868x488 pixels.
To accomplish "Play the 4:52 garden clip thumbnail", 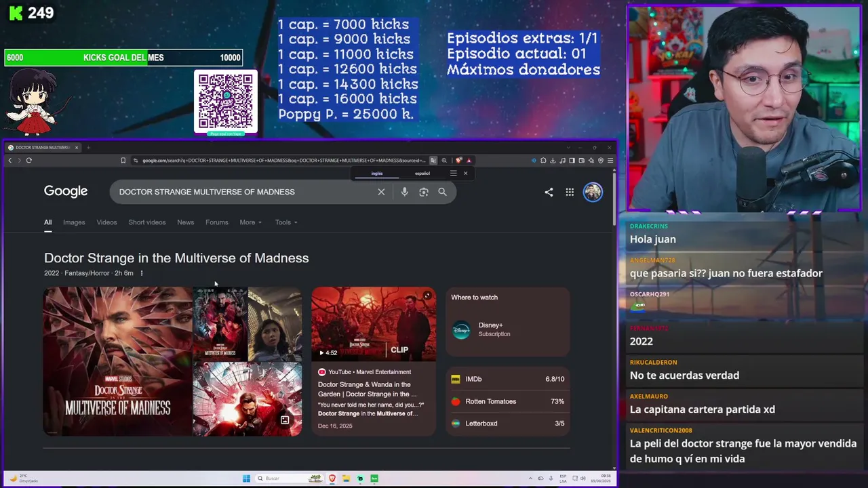I will click(374, 324).
